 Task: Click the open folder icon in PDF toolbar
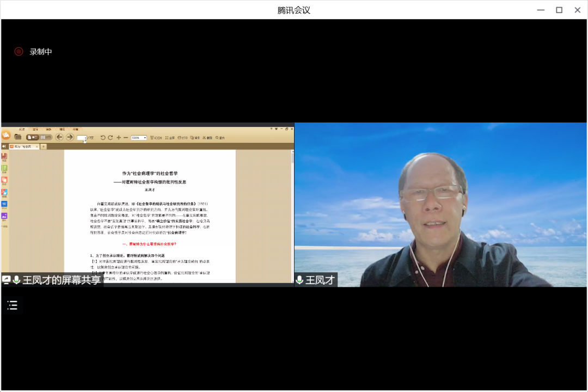(x=18, y=137)
